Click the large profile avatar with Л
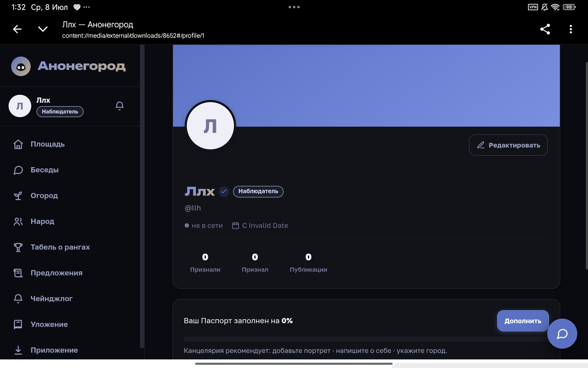This screenshot has height=368, width=588. click(210, 126)
